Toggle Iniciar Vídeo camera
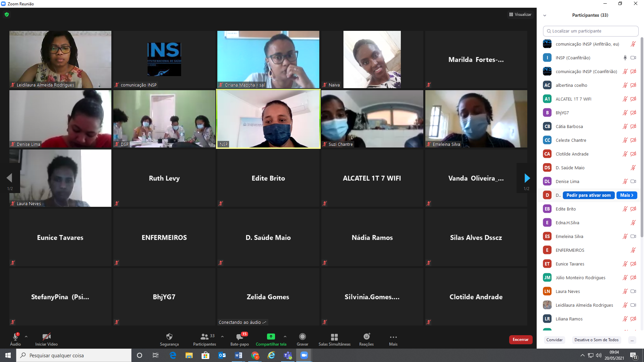This screenshot has height=362, width=644. point(46,337)
